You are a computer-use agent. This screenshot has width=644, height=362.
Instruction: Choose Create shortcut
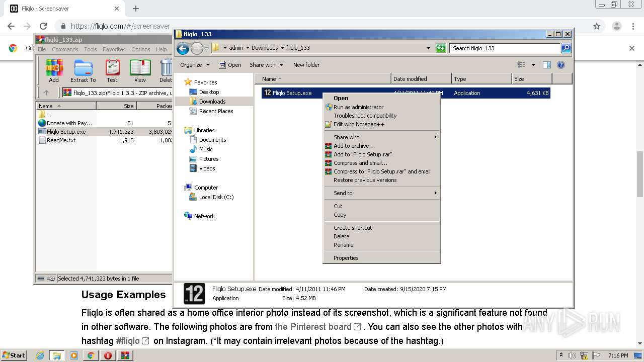click(382, 228)
